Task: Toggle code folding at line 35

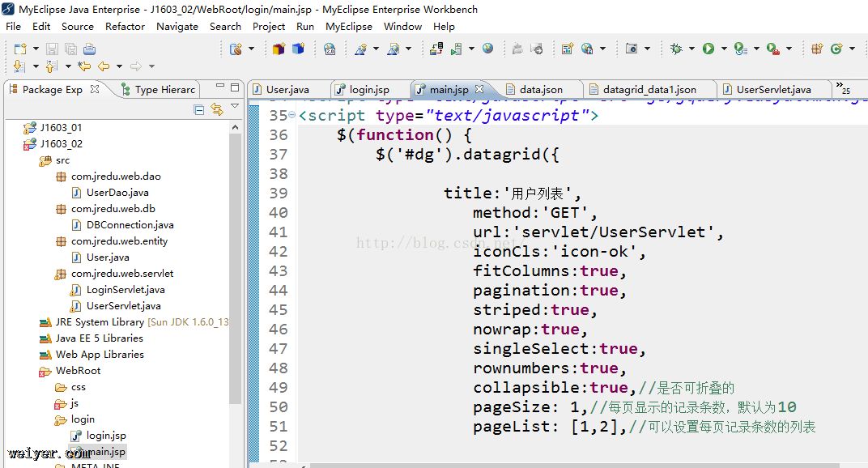Action: click(291, 115)
